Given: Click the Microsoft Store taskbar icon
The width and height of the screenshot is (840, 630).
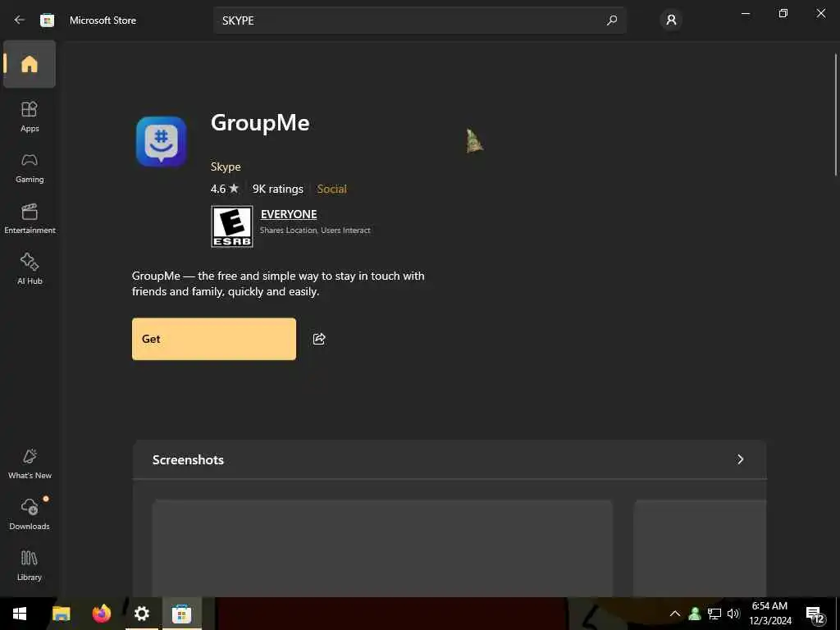Looking at the screenshot, I should [181, 614].
